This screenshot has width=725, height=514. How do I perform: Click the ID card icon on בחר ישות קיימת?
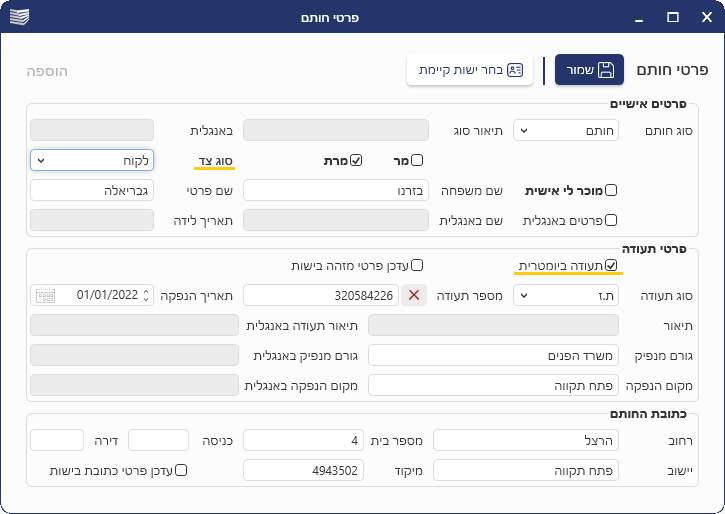(x=515, y=70)
